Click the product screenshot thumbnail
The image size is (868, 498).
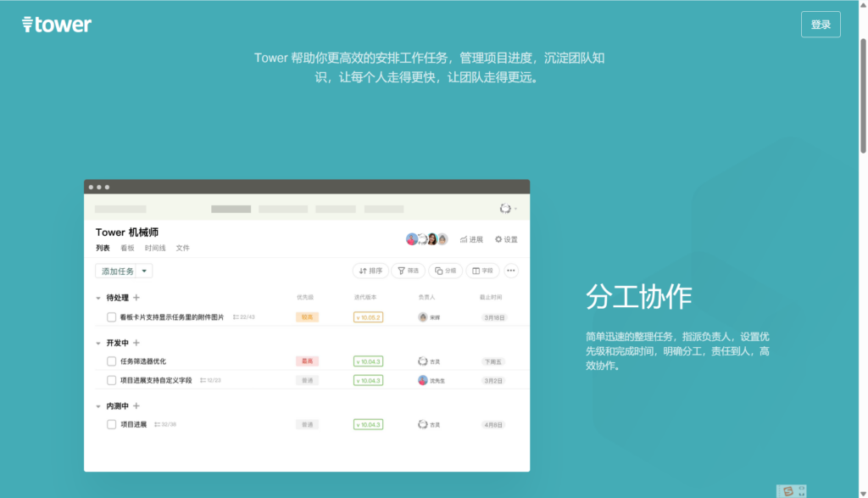pyautogui.click(x=307, y=326)
